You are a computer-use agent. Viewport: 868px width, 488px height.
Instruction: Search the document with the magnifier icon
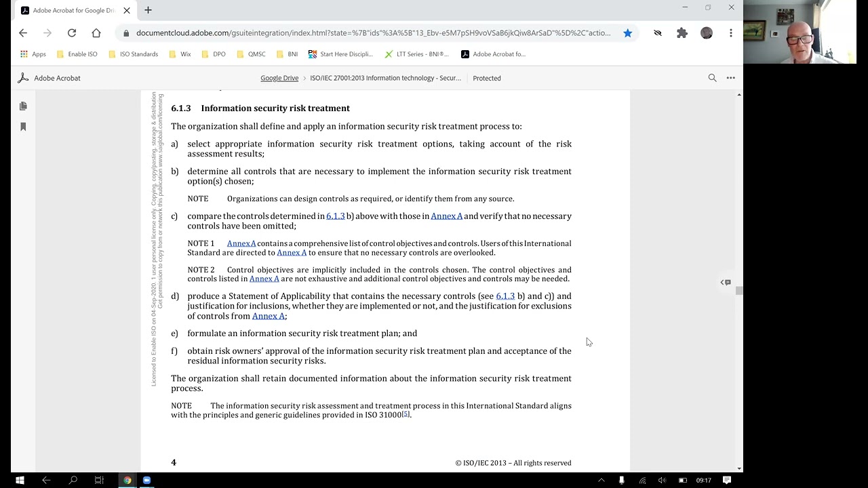click(x=712, y=78)
